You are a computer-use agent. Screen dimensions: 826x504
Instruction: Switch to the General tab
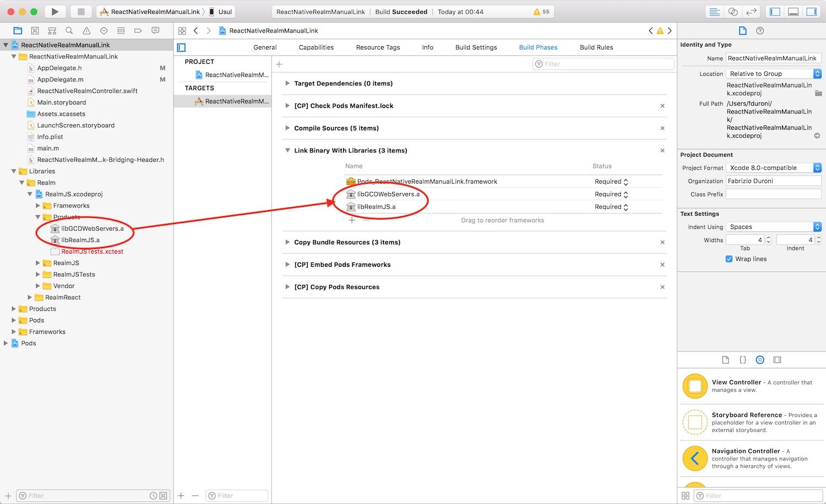pos(265,47)
